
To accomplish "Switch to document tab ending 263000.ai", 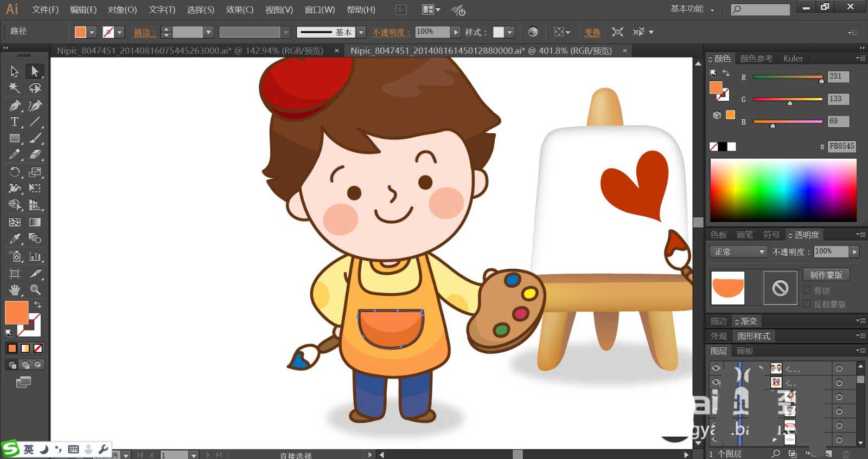I will [190, 50].
